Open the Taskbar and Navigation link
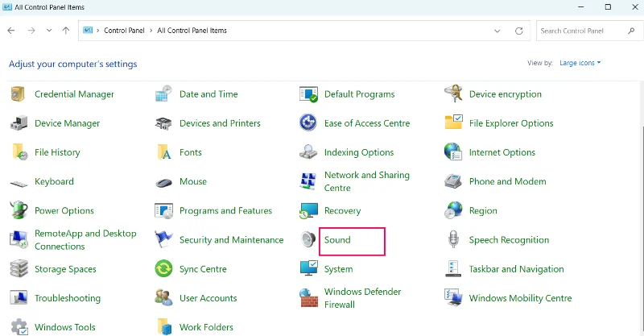Viewport: 644px width, 336px height. point(516,269)
